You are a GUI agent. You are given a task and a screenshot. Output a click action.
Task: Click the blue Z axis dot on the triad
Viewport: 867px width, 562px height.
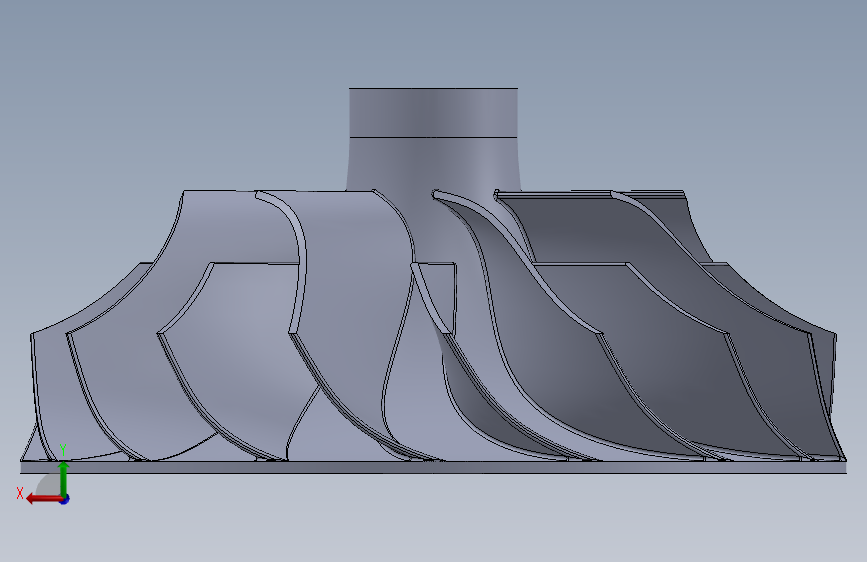coord(65,499)
